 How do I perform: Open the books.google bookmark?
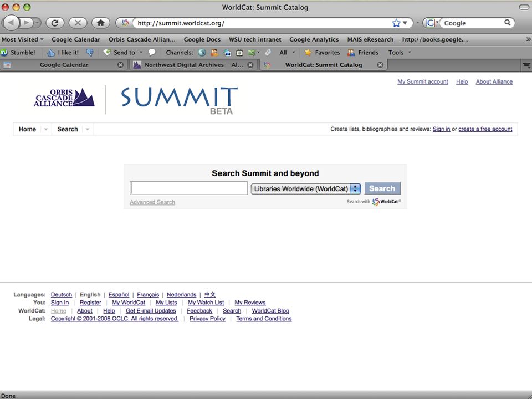pos(435,39)
